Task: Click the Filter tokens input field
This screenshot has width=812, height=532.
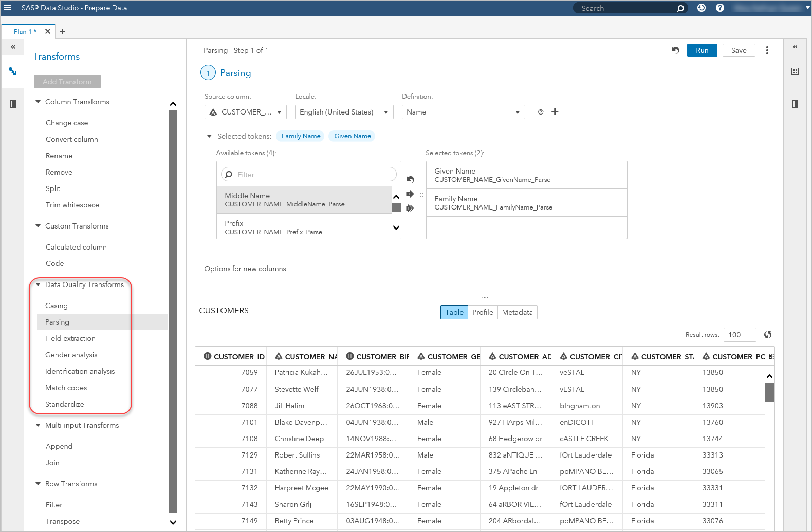Action: click(313, 175)
